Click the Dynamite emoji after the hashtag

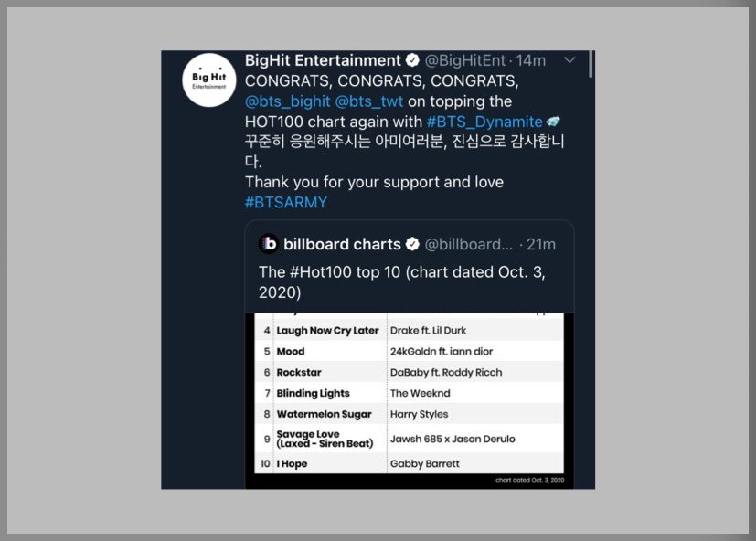pyautogui.click(x=553, y=122)
